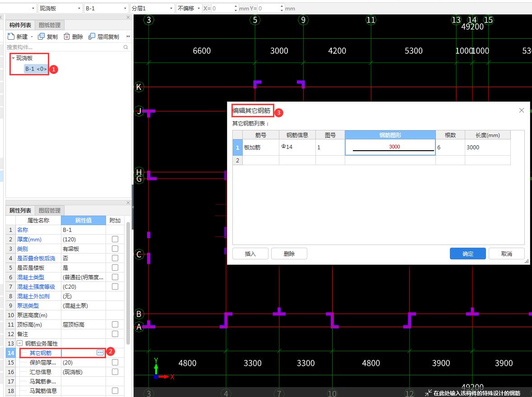Image resolution: width=532 pixels, height=397 pixels.
Task: Toggle 混凝土类型 附加 checkbox
Action: [115, 277]
